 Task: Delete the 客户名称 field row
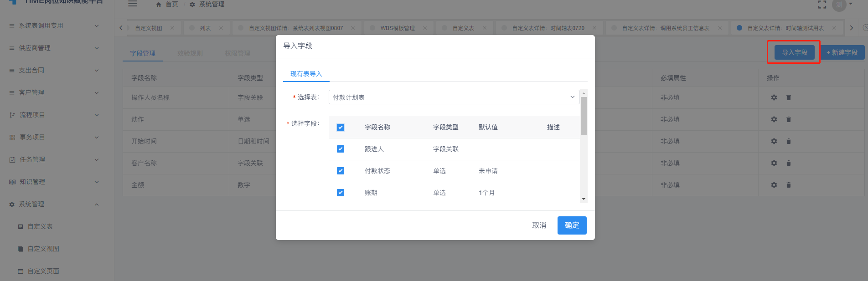pyautogui.click(x=789, y=163)
